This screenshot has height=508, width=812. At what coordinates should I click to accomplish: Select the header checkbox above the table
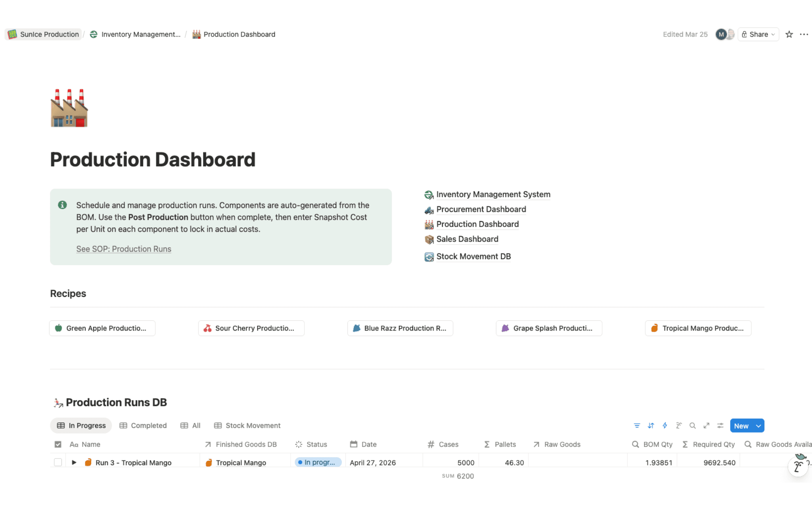58,444
